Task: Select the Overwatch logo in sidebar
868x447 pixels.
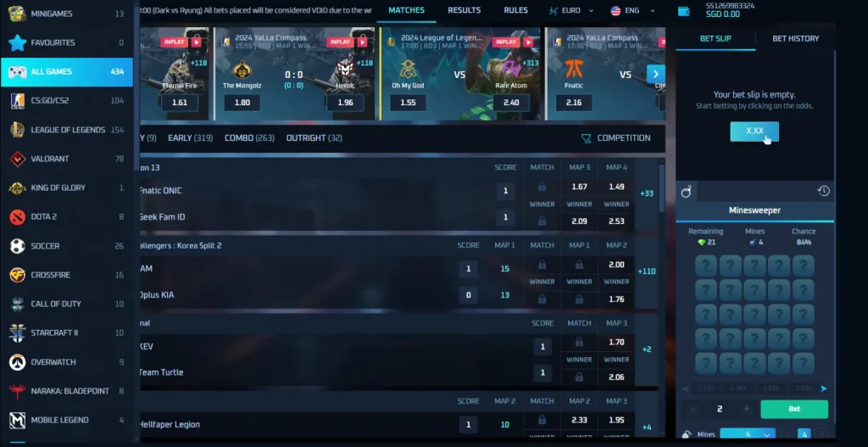Action: pyautogui.click(x=18, y=361)
